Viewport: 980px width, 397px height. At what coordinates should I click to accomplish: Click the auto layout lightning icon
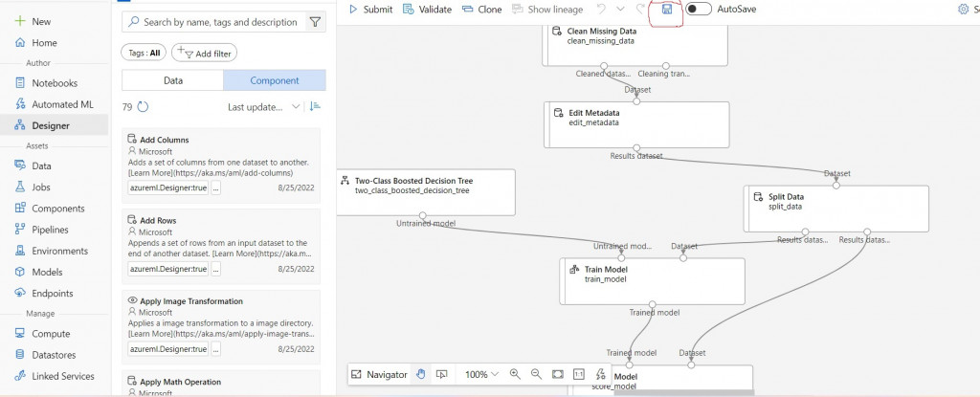pos(601,374)
